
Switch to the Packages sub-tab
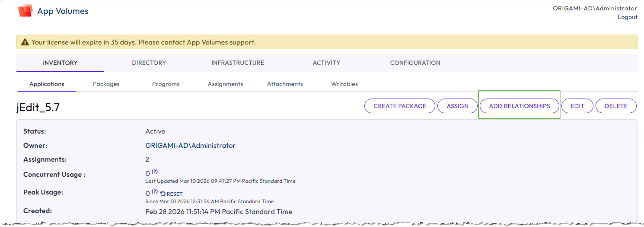(106, 84)
